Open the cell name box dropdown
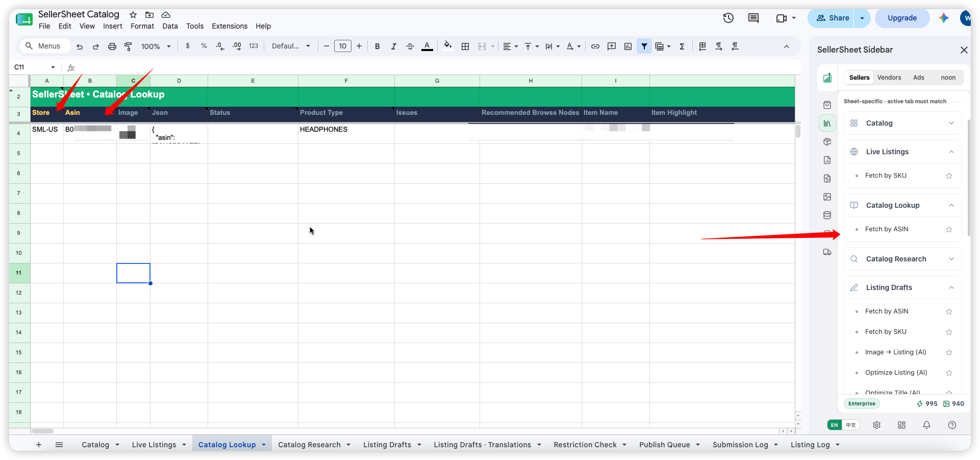Image resolution: width=980 pixels, height=460 pixels. point(53,67)
